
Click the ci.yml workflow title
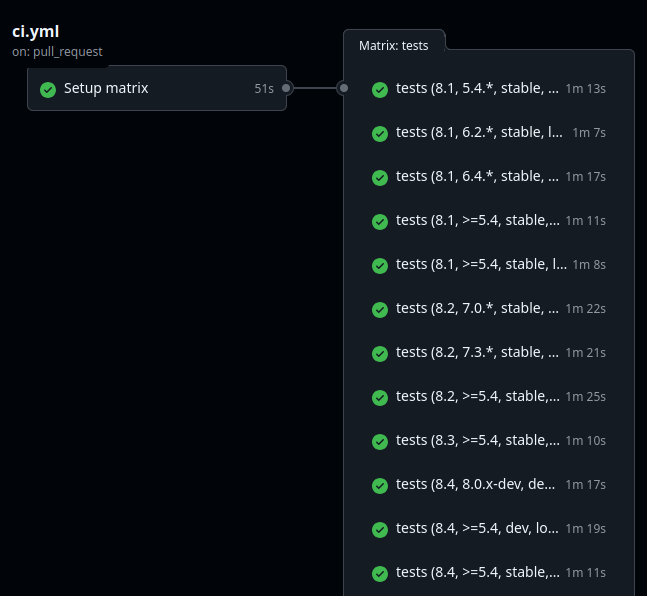point(36,31)
